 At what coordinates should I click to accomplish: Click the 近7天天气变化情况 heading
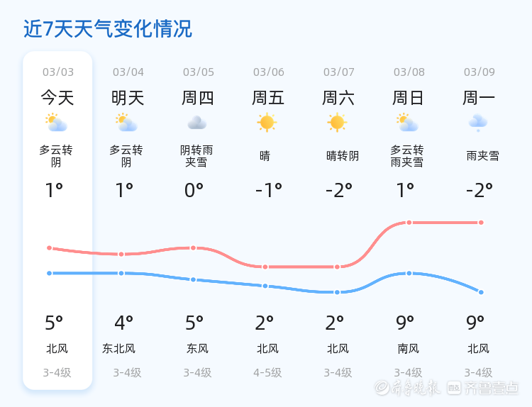[x=108, y=29]
